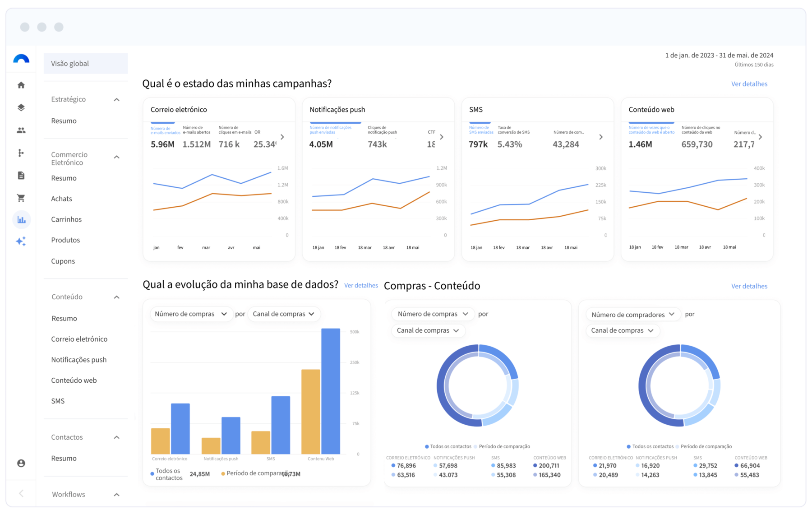Select Visão global menu item
This screenshot has width=812, height=515.
coord(86,64)
